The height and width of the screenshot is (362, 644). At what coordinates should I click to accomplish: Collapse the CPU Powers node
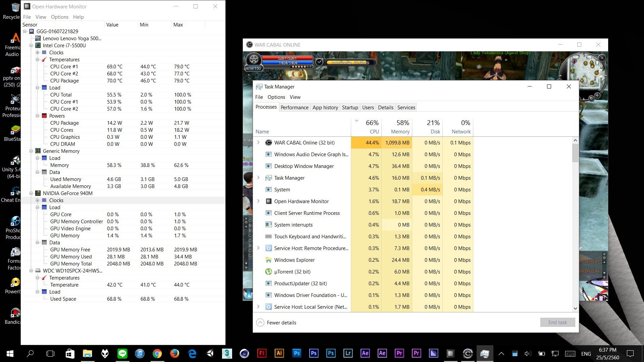click(x=38, y=116)
